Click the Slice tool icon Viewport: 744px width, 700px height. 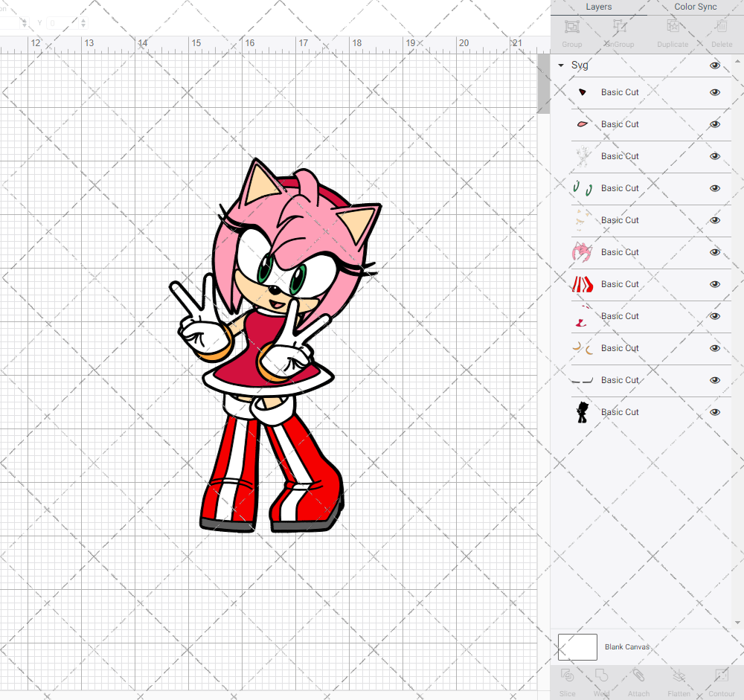tap(567, 675)
